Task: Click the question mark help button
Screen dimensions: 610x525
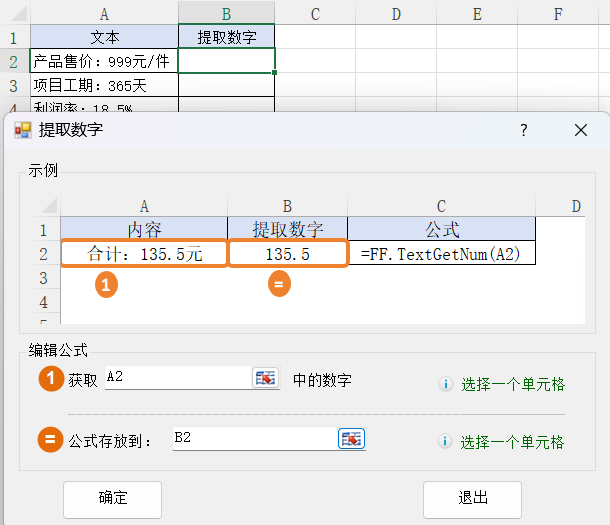Action: pos(523,130)
